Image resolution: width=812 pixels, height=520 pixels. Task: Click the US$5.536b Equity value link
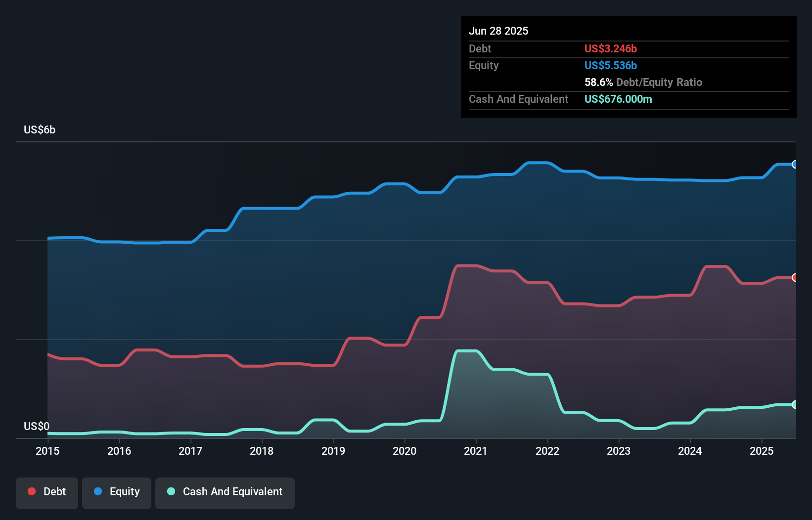point(611,65)
